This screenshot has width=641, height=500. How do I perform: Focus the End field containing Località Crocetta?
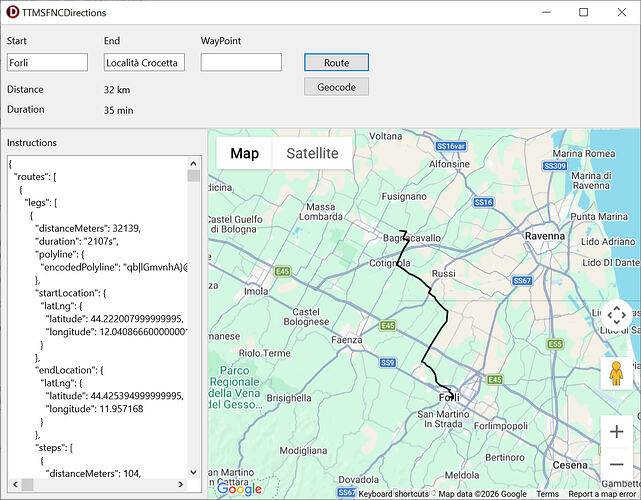coord(144,63)
